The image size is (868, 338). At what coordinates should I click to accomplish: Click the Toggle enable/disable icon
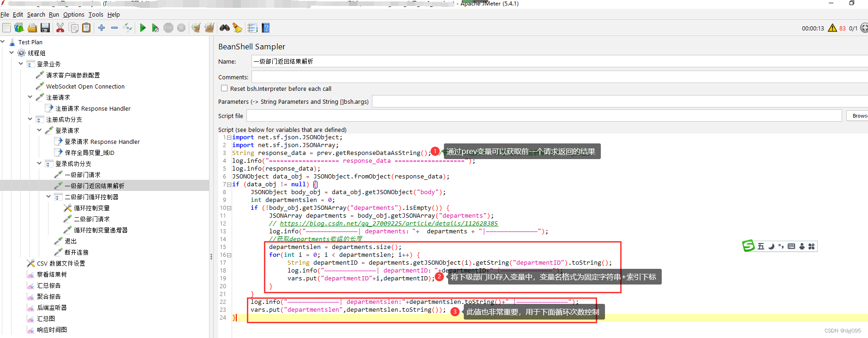point(128,28)
